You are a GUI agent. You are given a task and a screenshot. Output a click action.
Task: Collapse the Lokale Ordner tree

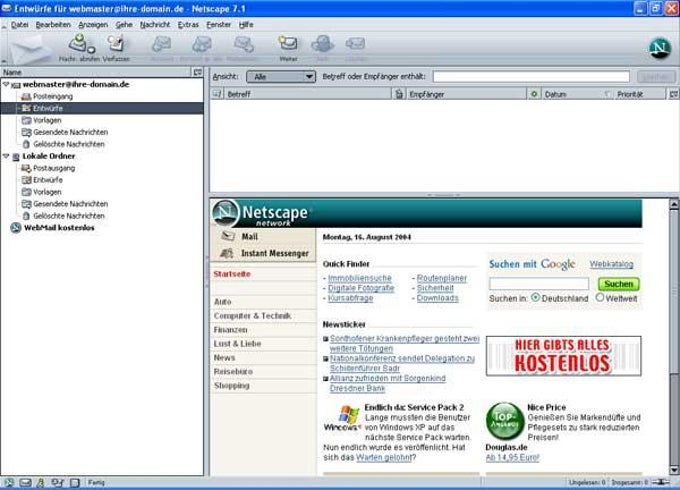(6, 156)
